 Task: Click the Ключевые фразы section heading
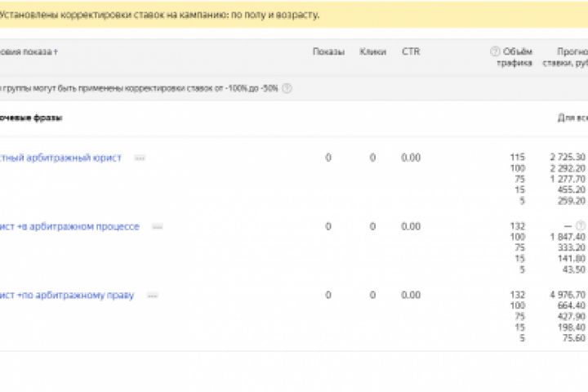click(31, 118)
